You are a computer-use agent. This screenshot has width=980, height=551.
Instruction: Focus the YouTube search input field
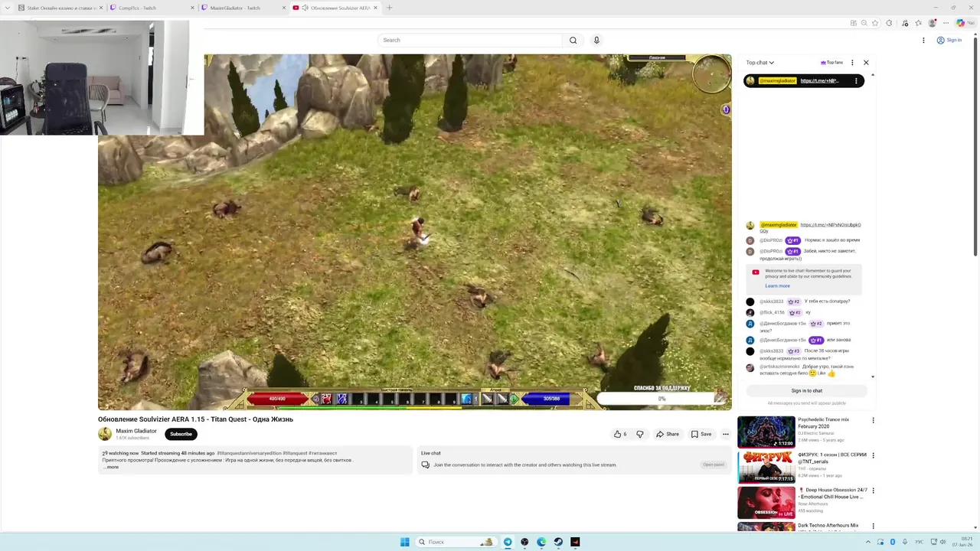(x=470, y=40)
